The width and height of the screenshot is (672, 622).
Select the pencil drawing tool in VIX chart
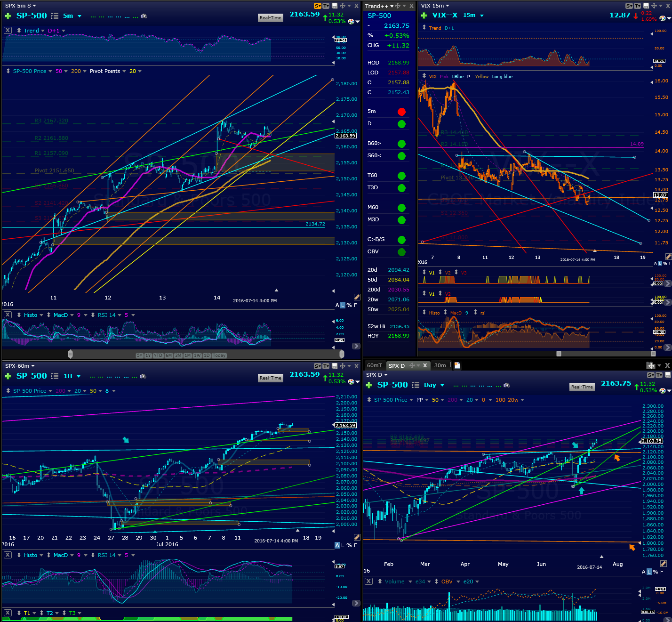pos(668,257)
